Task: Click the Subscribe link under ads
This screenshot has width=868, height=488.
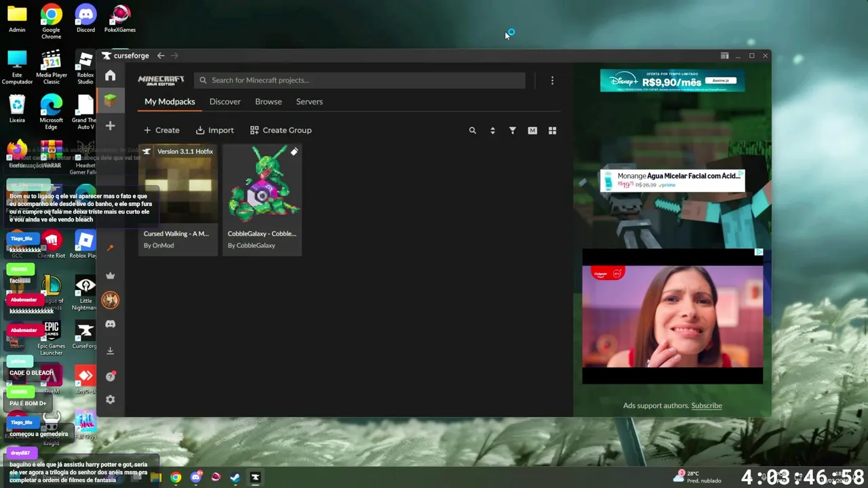Action: (x=707, y=405)
